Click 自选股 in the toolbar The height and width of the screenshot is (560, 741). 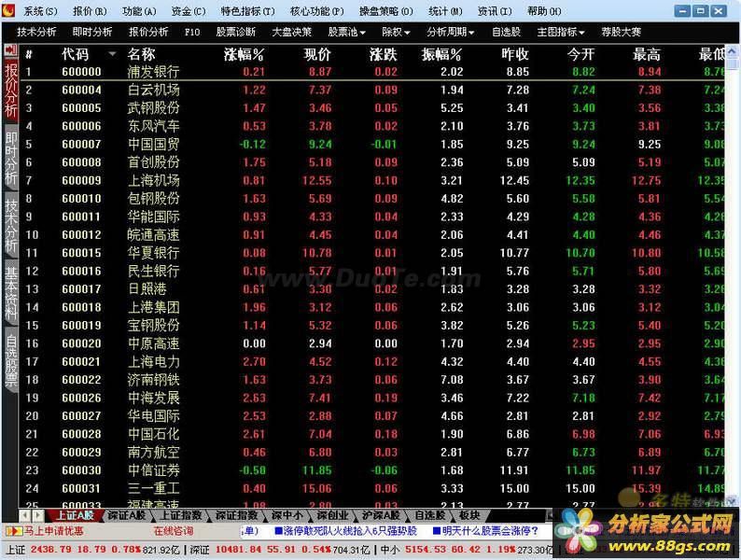click(506, 32)
